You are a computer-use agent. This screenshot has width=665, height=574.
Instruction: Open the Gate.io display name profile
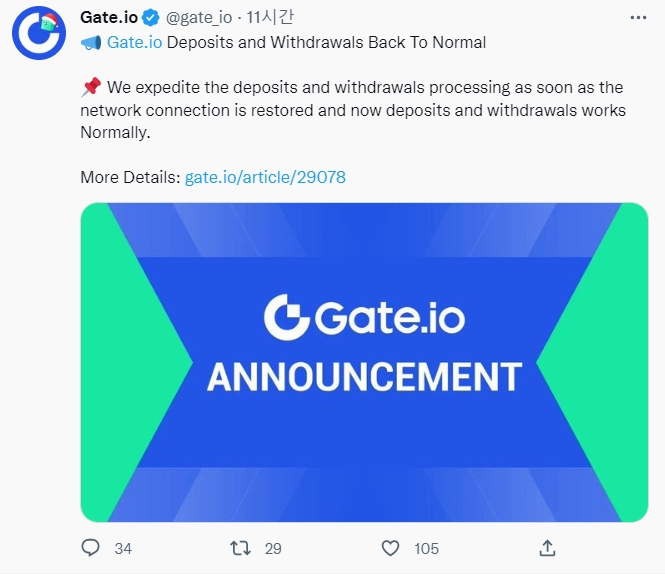108,17
